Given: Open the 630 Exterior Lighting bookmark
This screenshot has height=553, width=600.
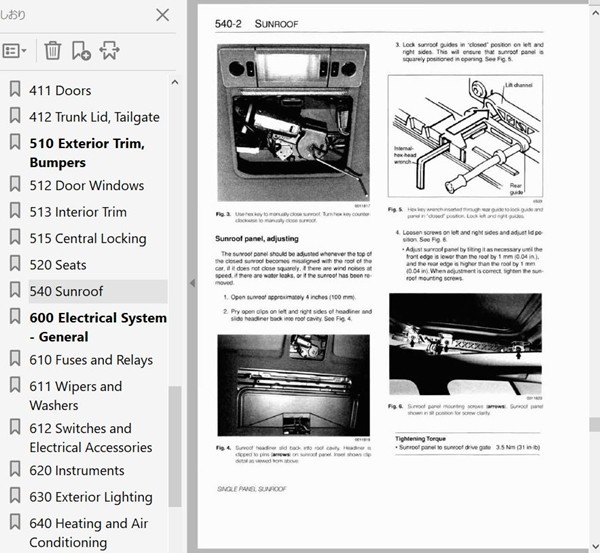Looking at the screenshot, I should [x=91, y=497].
